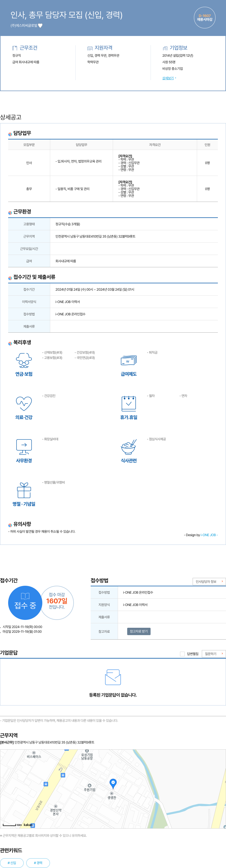Image resolution: width=226 pixels, height=868 pixels.
Task: Open 인사담당자 정보 button
Action: (209, 582)
